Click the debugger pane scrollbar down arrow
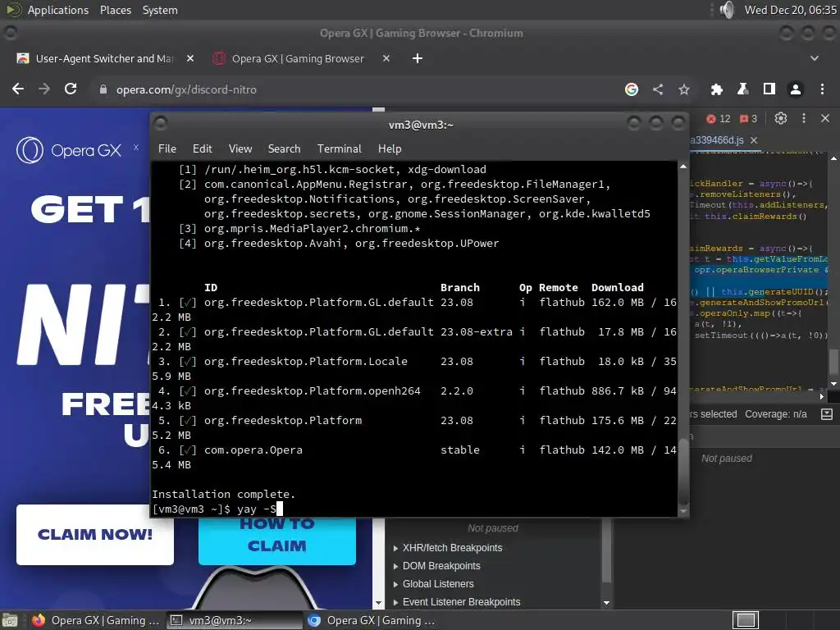This screenshot has height=630, width=840. 606,603
